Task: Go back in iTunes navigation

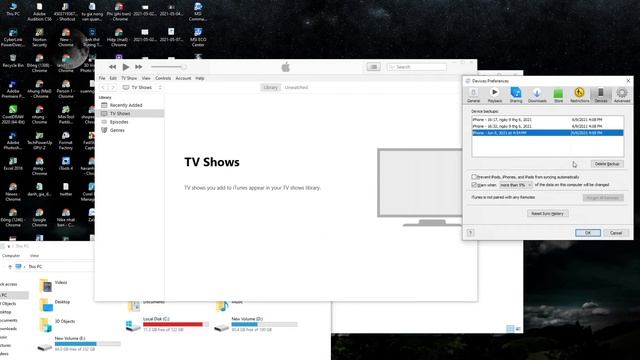Action: coord(103,87)
